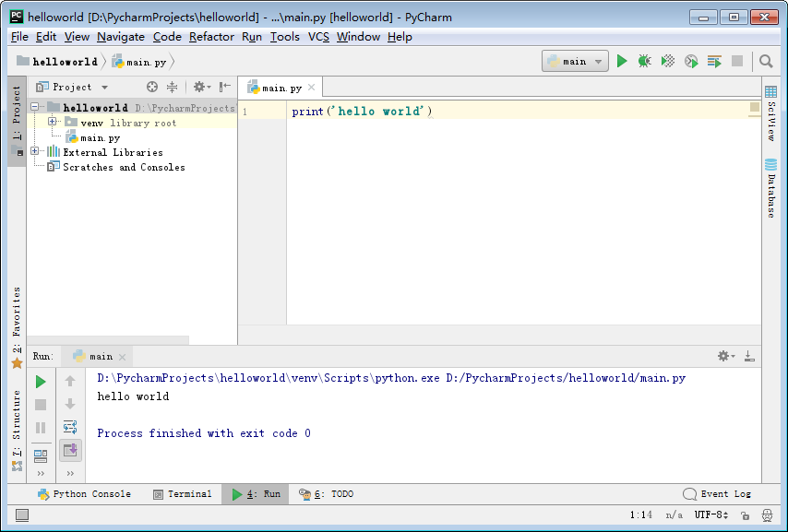Expand the venv folder
This screenshot has height=532, width=788.
pyautogui.click(x=53, y=123)
